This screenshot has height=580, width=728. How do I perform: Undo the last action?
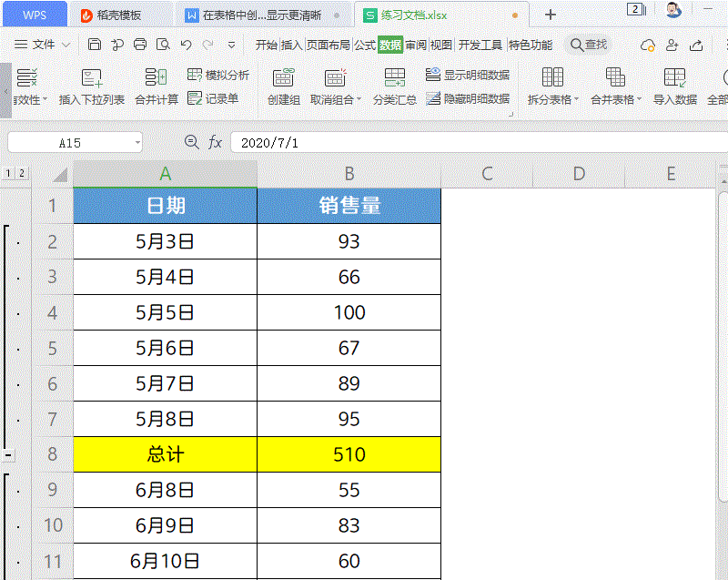pos(187,45)
